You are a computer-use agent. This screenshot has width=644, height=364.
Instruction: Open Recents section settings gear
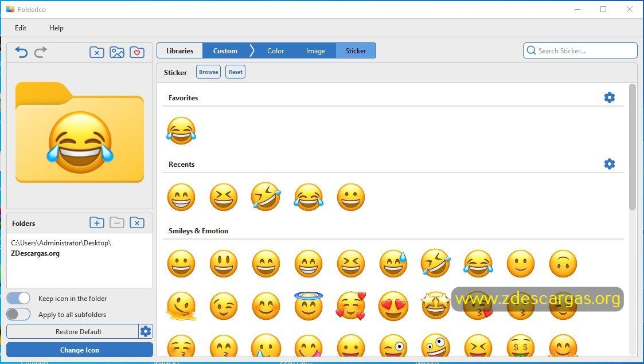point(610,164)
